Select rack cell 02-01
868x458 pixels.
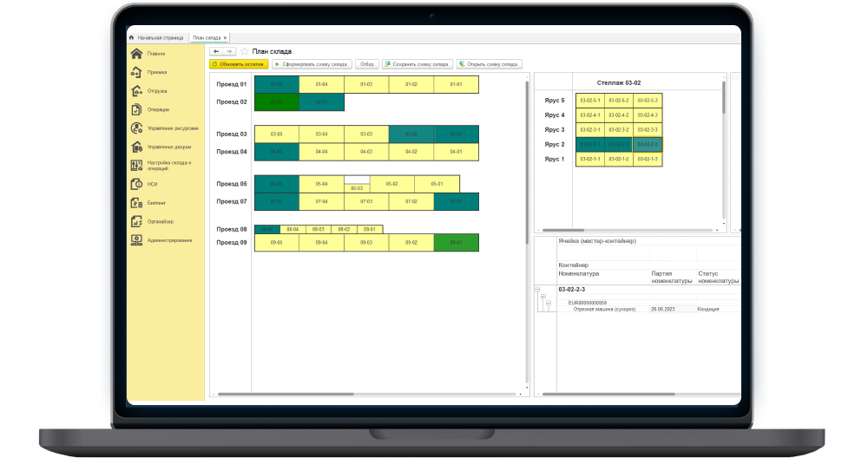(322, 102)
